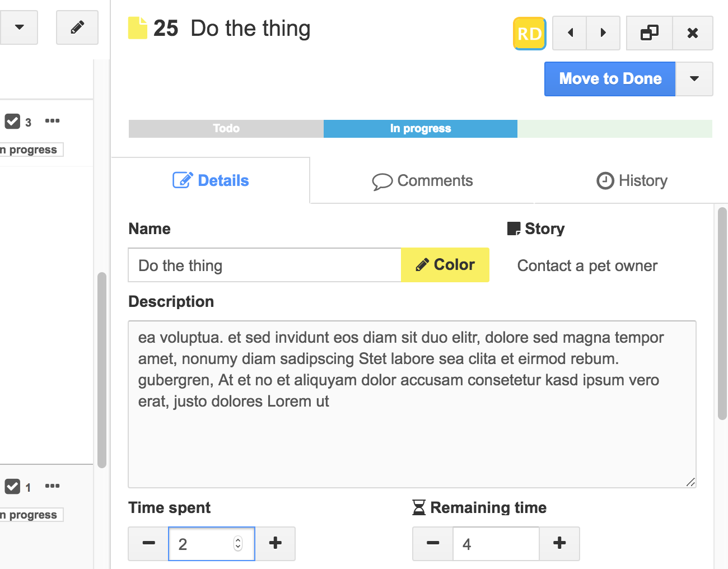The height and width of the screenshot is (569, 728).
Task: Select the Todo stage in progress bar
Action: (226, 129)
